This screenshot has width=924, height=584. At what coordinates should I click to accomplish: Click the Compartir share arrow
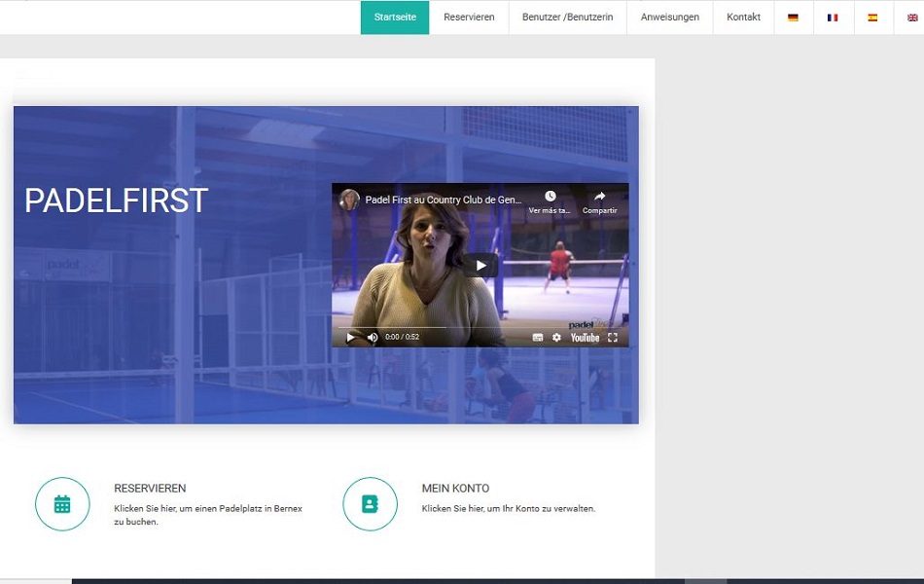[x=600, y=197]
